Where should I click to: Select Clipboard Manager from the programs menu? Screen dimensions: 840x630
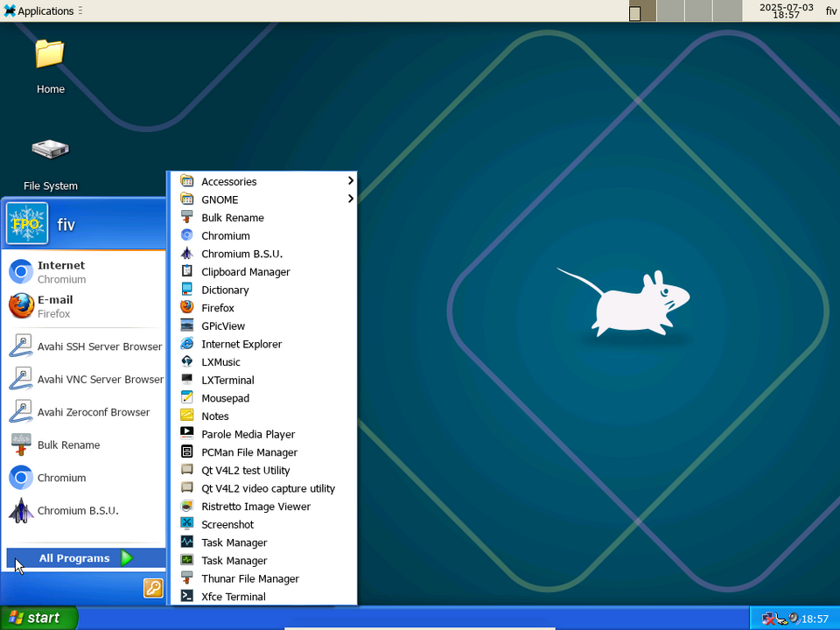[245, 272]
